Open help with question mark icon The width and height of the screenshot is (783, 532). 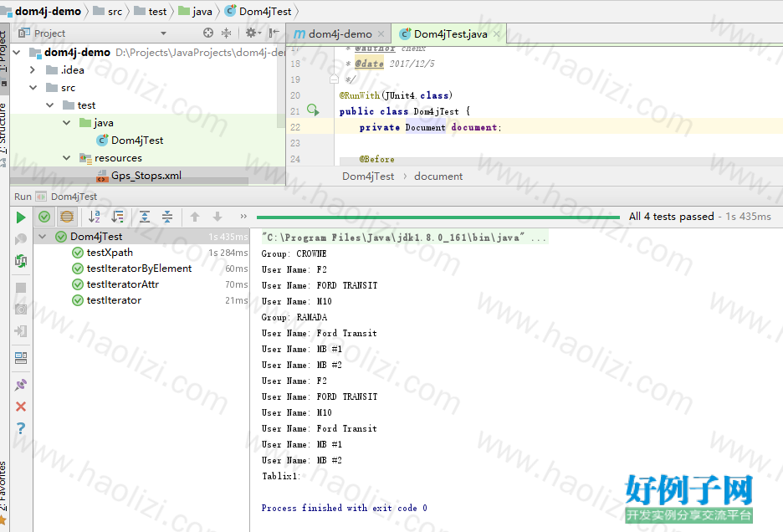tap(20, 428)
